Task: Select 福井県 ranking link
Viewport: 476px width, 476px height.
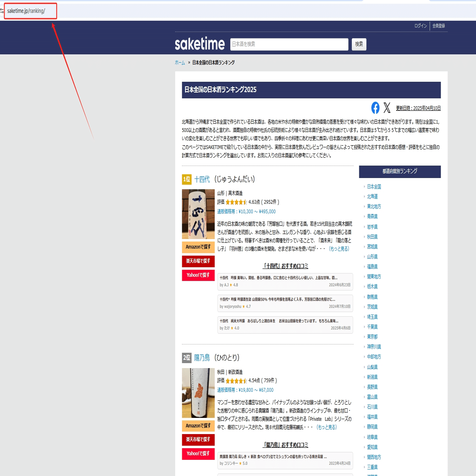Action: coord(372,417)
